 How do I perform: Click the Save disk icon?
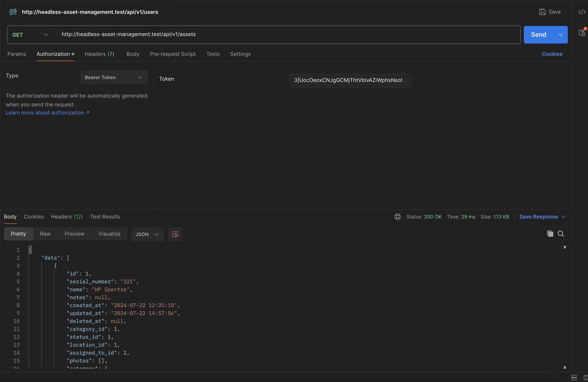(x=542, y=12)
